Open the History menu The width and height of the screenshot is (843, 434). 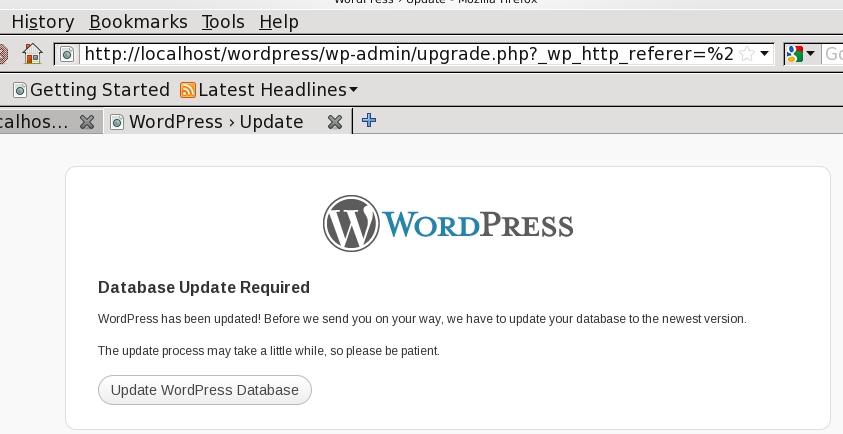(x=42, y=21)
